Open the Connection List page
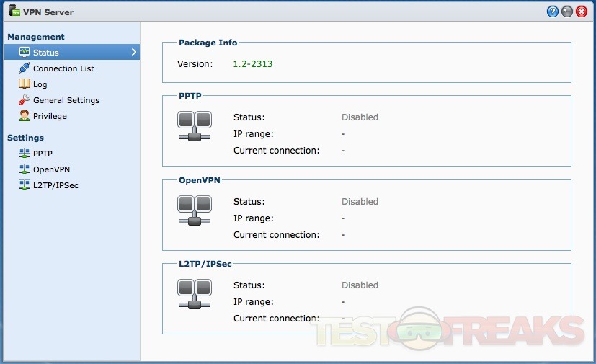This screenshot has width=596, height=364. click(63, 68)
